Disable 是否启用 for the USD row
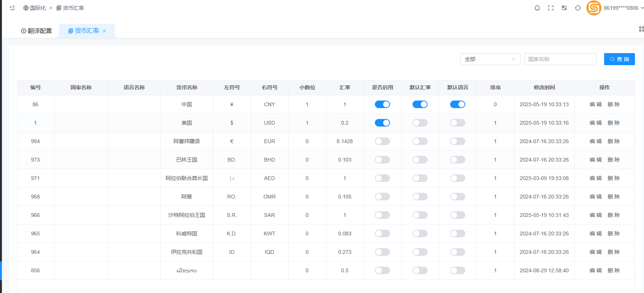Image resolution: width=644 pixels, height=293 pixels. click(382, 123)
